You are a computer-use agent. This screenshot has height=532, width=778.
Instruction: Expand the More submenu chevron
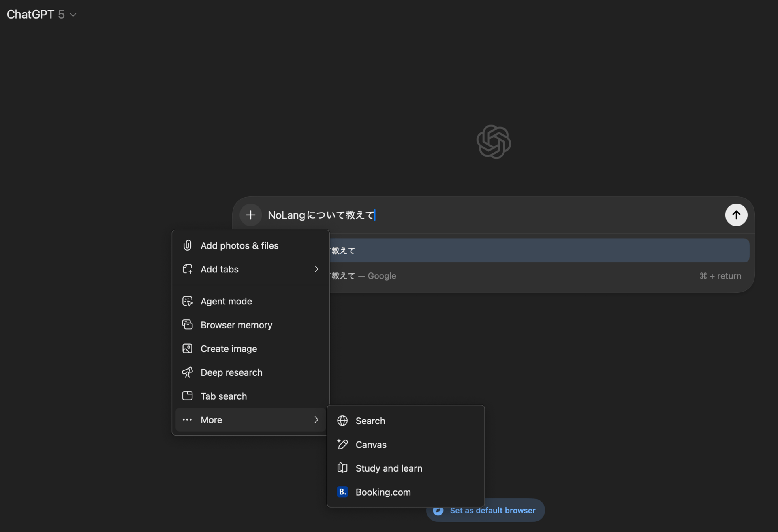point(316,420)
